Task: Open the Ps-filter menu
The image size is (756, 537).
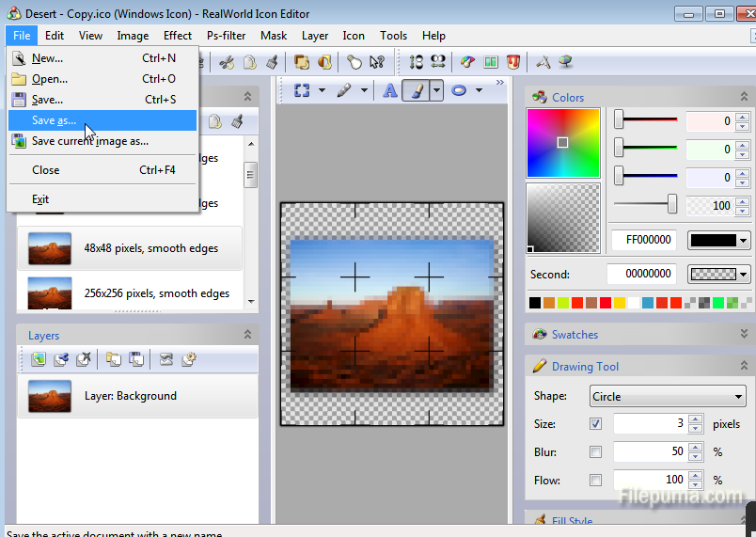Action: tap(226, 36)
